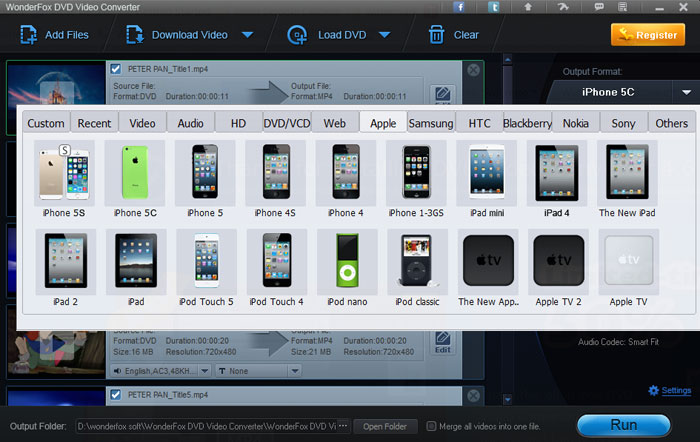Select the iPhone 5S device profile
Viewport: 700px width, 442px height.
(x=64, y=179)
